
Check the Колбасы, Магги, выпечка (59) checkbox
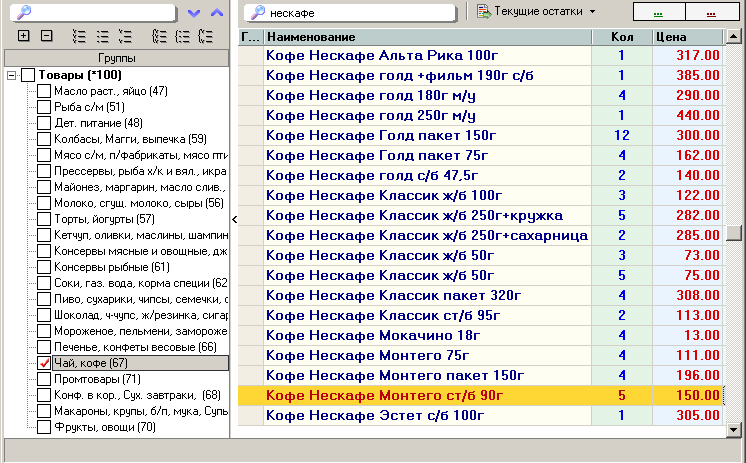pos(44,139)
